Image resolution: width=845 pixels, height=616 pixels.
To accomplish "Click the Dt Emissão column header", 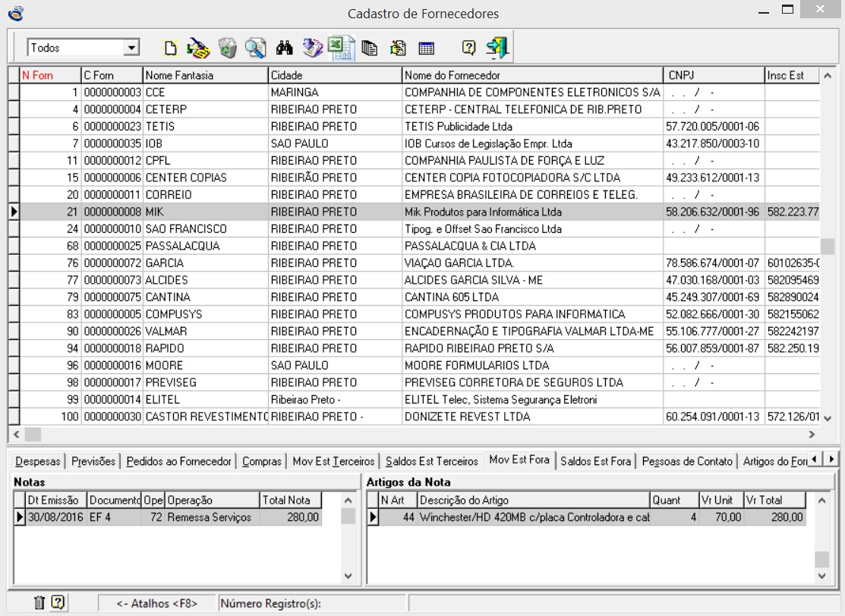I will pos(56,500).
